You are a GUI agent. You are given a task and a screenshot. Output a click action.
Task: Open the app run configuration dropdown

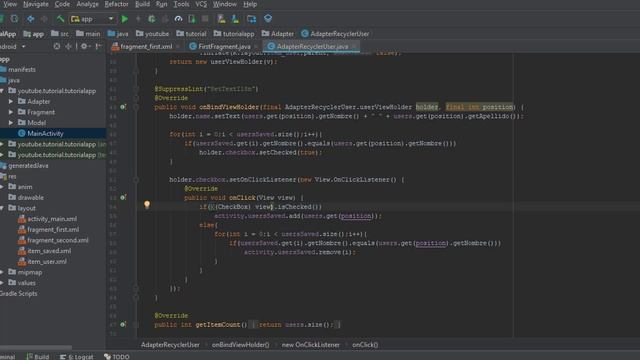pyautogui.click(x=92, y=19)
